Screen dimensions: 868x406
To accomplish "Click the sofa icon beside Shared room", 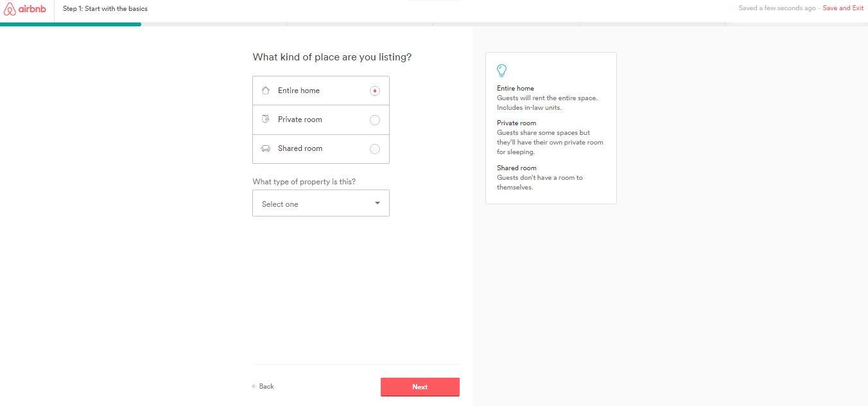I will [x=266, y=148].
